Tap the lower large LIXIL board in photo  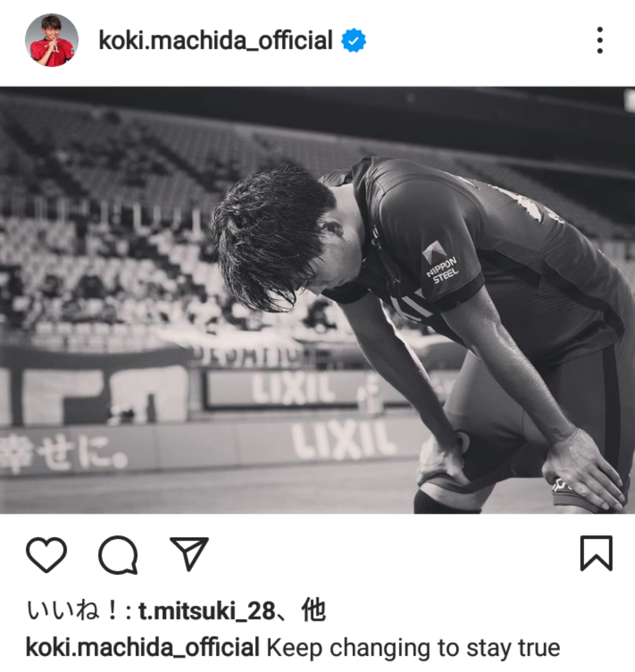click(343, 439)
